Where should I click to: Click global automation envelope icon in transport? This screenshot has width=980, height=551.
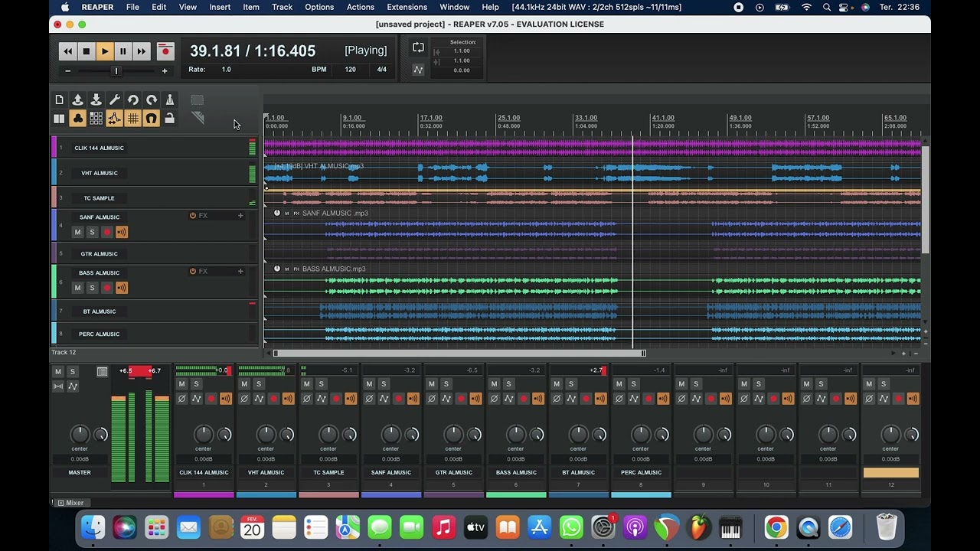(418, 70)
